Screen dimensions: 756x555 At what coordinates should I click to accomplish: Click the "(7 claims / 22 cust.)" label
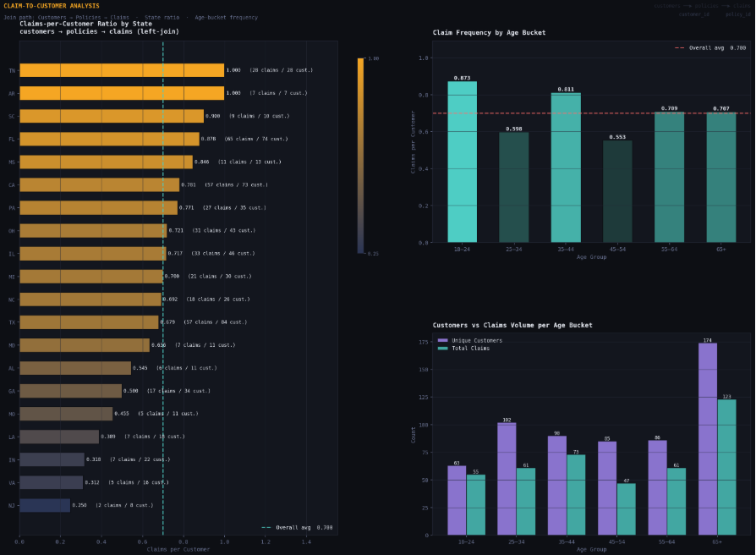(x=140, y=459)
